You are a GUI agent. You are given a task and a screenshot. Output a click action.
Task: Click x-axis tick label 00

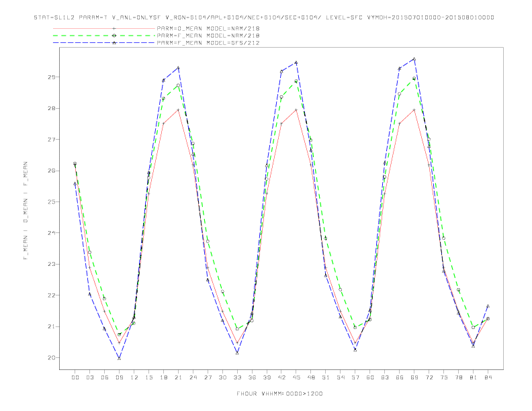(x=75, y=377)
